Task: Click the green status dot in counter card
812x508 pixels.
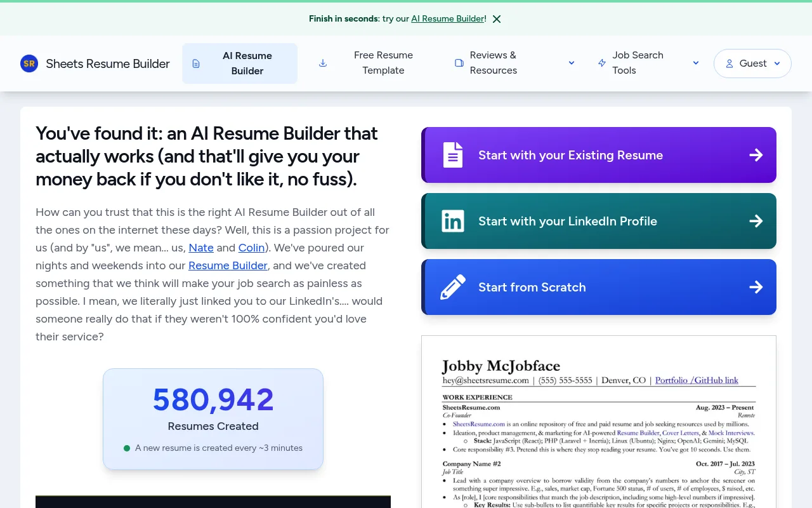Action: pyautogui.click(x=127, y=448)
